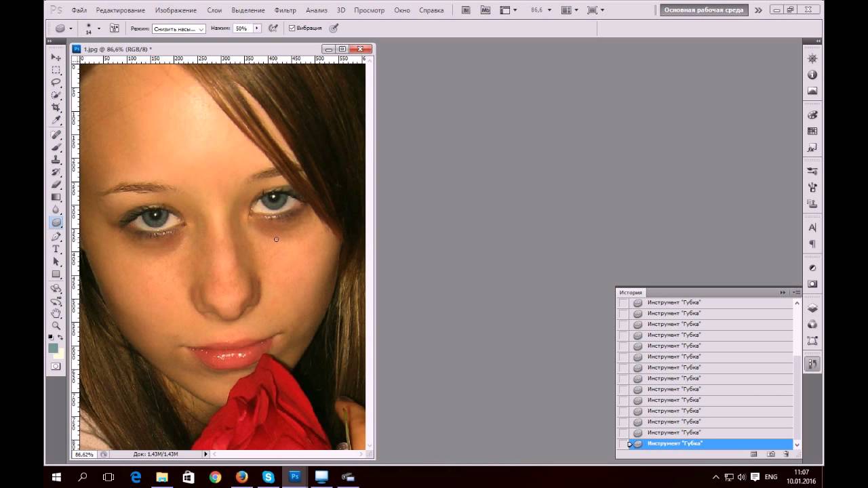This screenshot has height=488, width=868.
Task: Open the Файл menu
Action: 79,10
